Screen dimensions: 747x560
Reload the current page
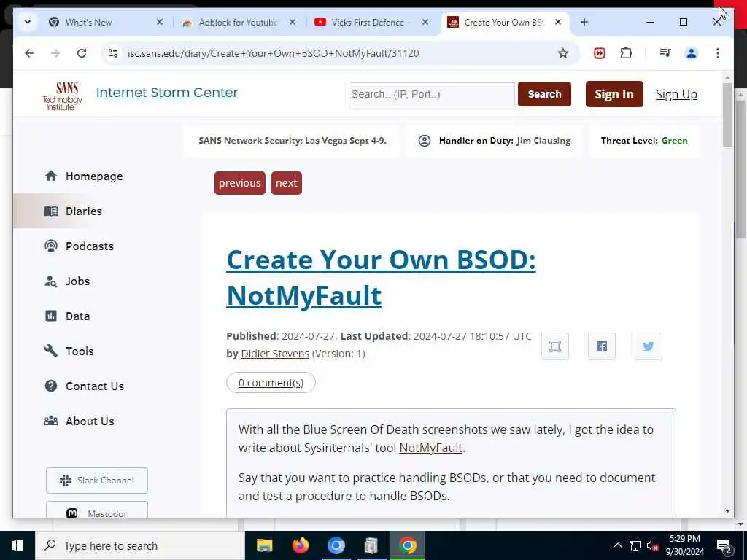coord(82,52)
